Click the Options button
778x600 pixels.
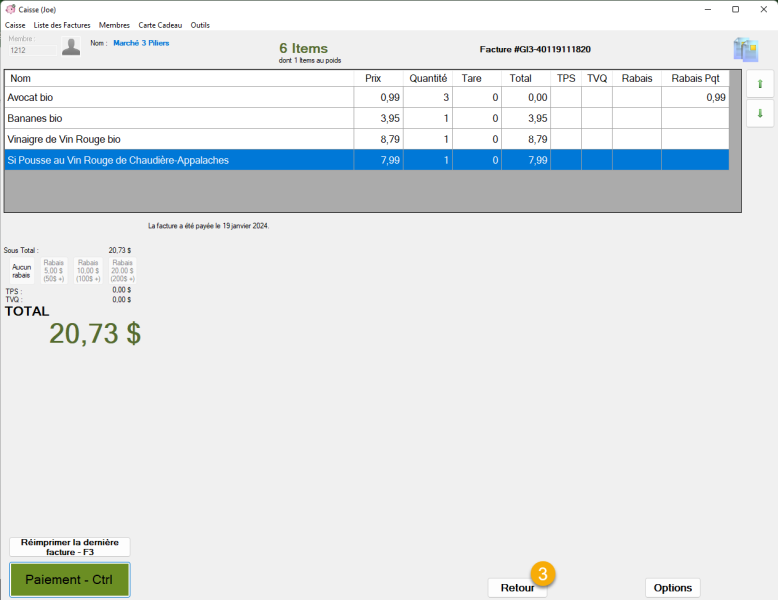coord(672,588)
